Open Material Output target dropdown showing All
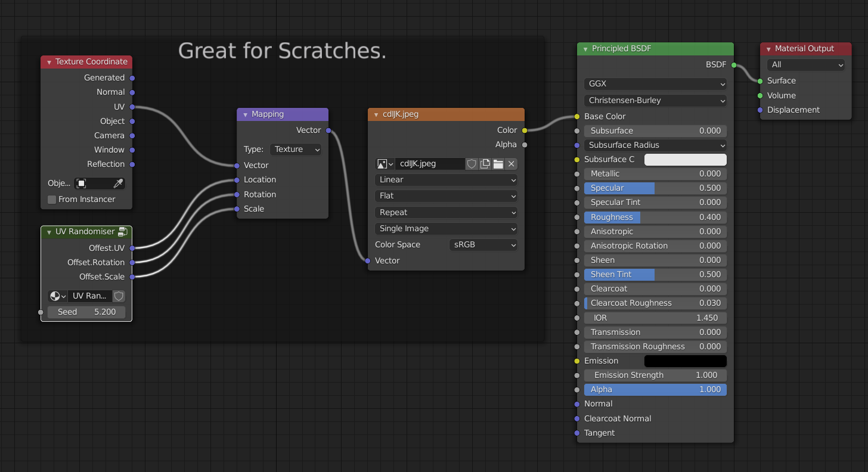 [806, 65]
